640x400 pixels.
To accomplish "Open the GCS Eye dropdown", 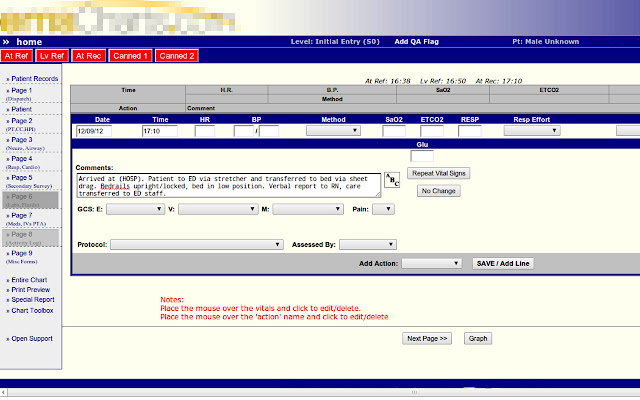I will [135, 209].
